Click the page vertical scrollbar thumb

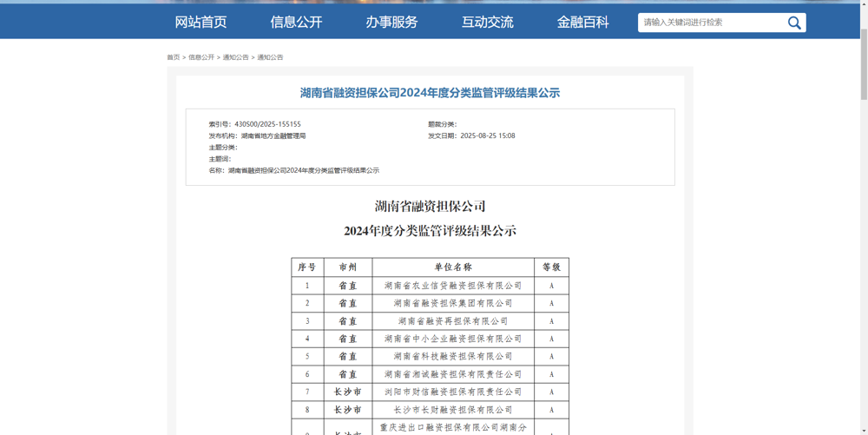tap(864, 63)
